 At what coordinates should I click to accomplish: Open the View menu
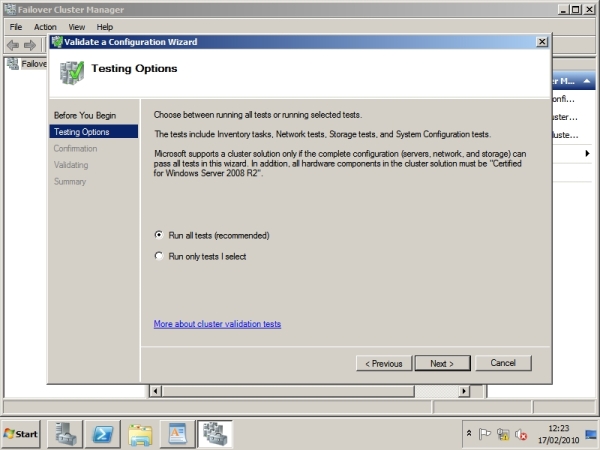[x=77, y=27]
